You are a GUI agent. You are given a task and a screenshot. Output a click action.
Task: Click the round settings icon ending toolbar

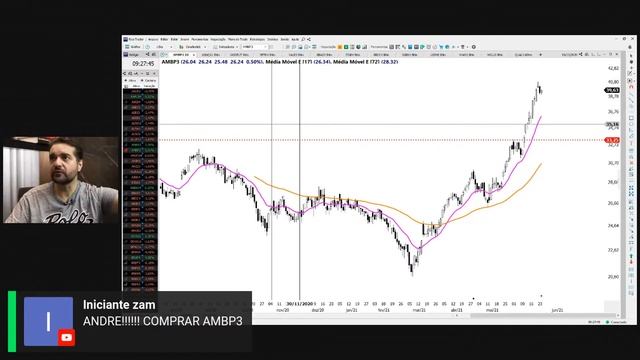pos(474,47)
